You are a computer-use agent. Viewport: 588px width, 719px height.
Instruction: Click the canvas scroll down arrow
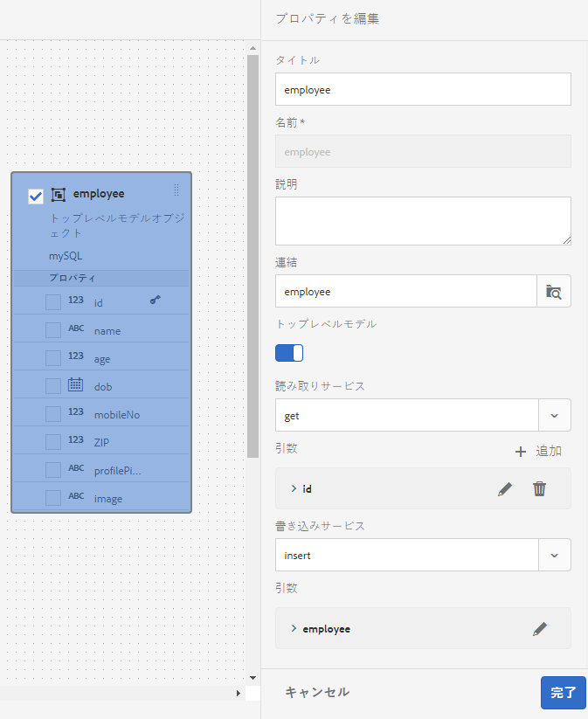click(x=252, y=678)
